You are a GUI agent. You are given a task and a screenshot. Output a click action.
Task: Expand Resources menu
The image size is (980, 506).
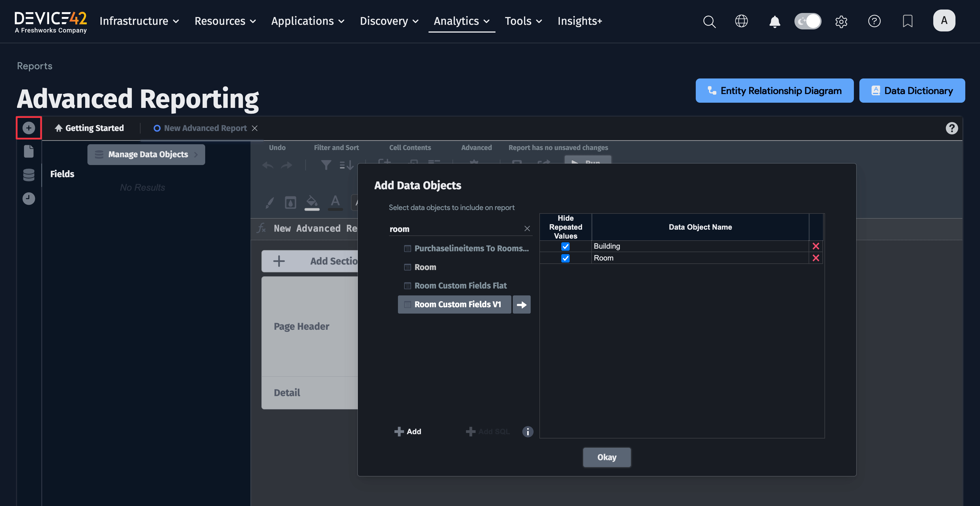[x=225, y=21]
